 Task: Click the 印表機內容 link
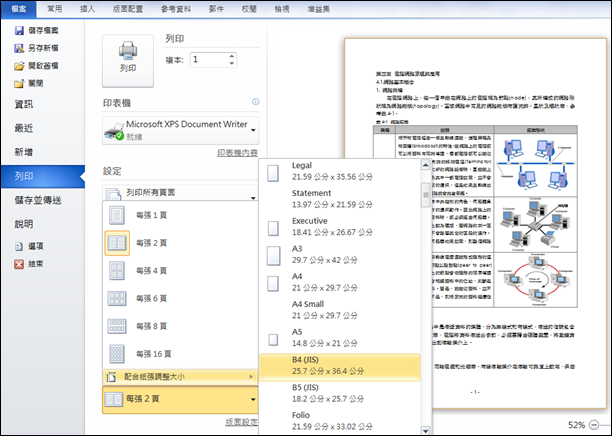tap(237, 153)
